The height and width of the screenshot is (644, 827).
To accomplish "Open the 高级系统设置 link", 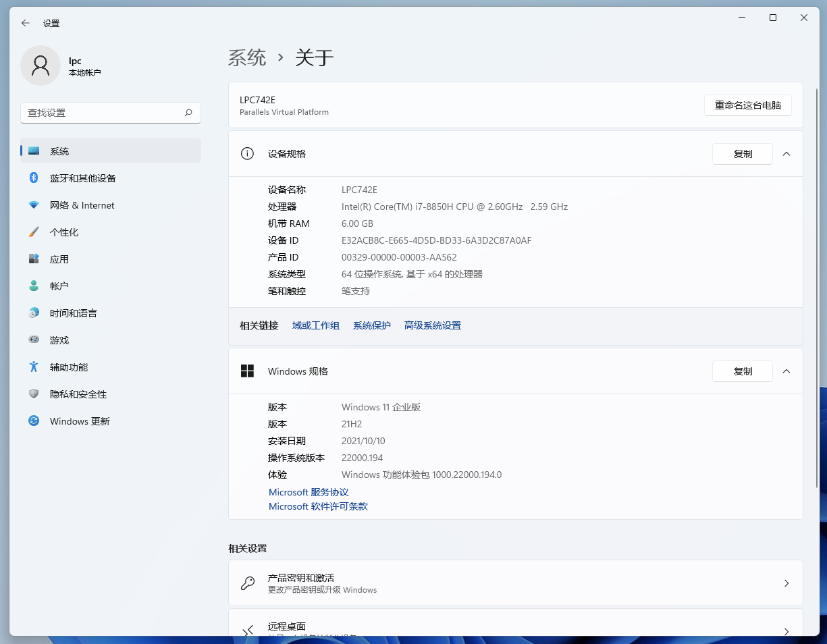I will coord(433,325).
